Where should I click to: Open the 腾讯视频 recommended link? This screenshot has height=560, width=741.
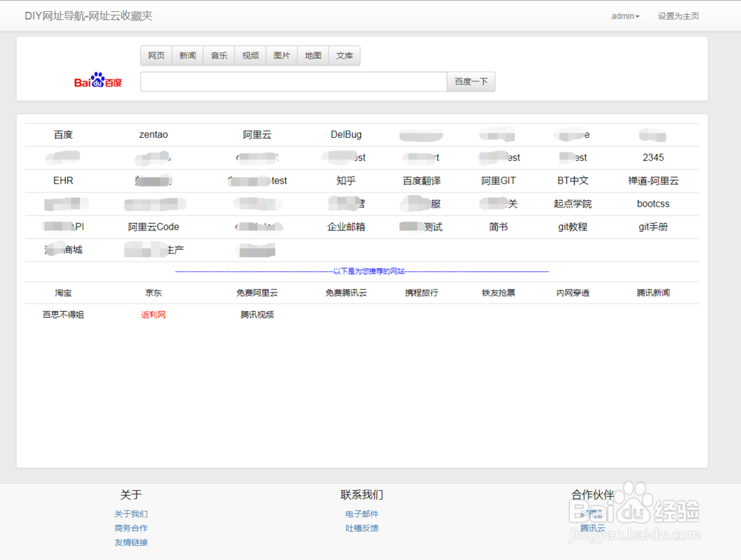pos(257,315)
